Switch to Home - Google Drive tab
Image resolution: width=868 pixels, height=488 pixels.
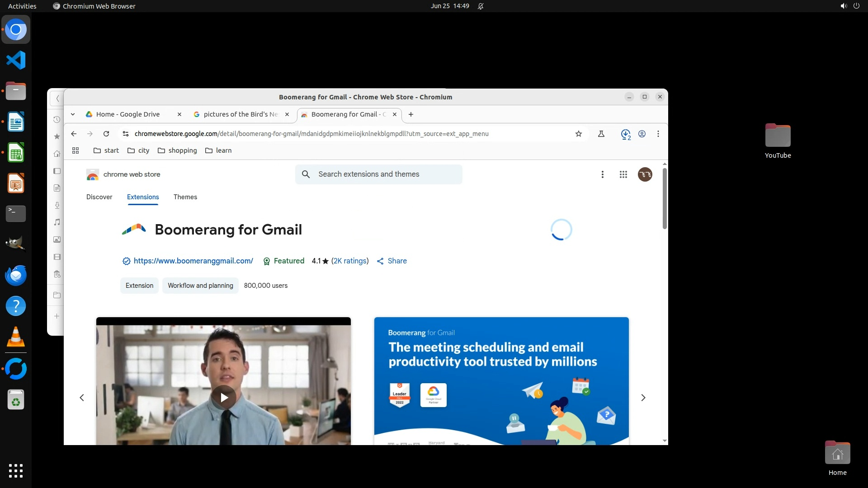pos(128,114)
